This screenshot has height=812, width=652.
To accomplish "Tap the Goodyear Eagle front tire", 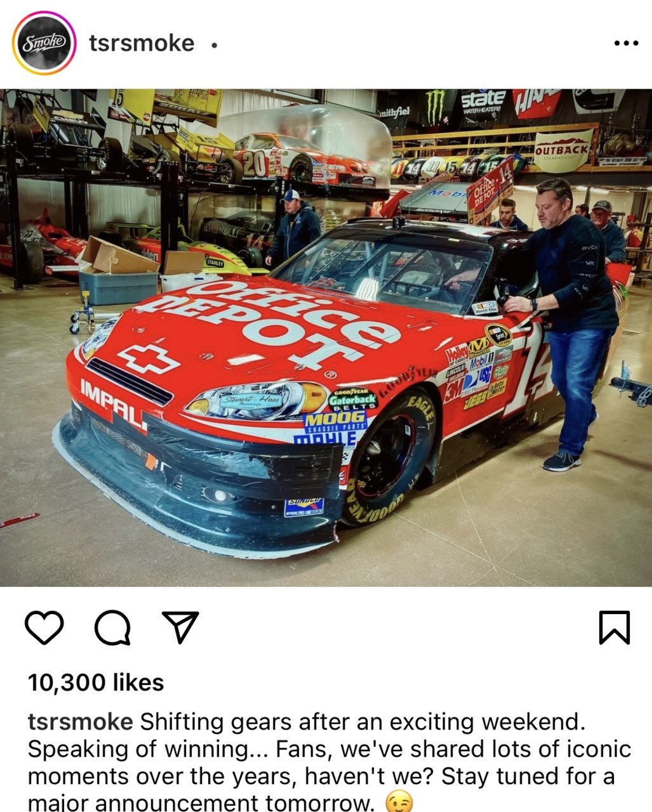I will (389, 462).
